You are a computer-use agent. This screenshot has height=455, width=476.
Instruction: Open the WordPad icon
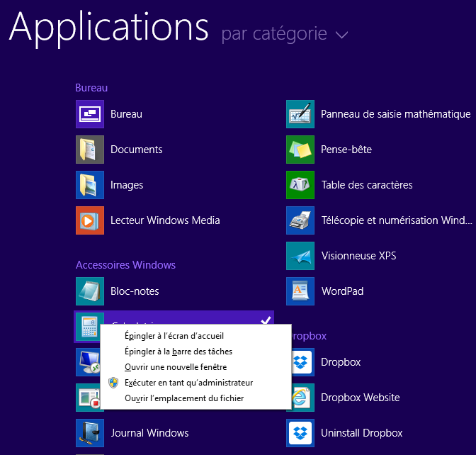(300, 291)
